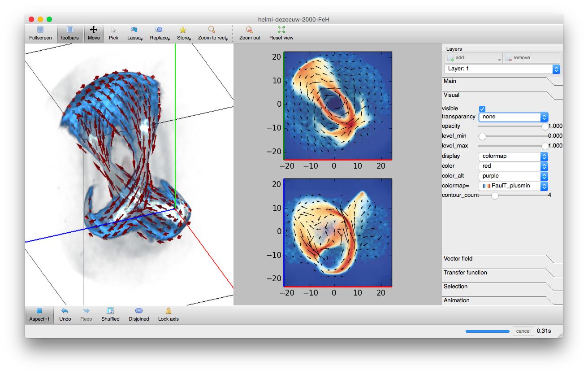This screenshot has width=588, height=374.
Task: Click the upper 2D density plot
Action: 338,105
